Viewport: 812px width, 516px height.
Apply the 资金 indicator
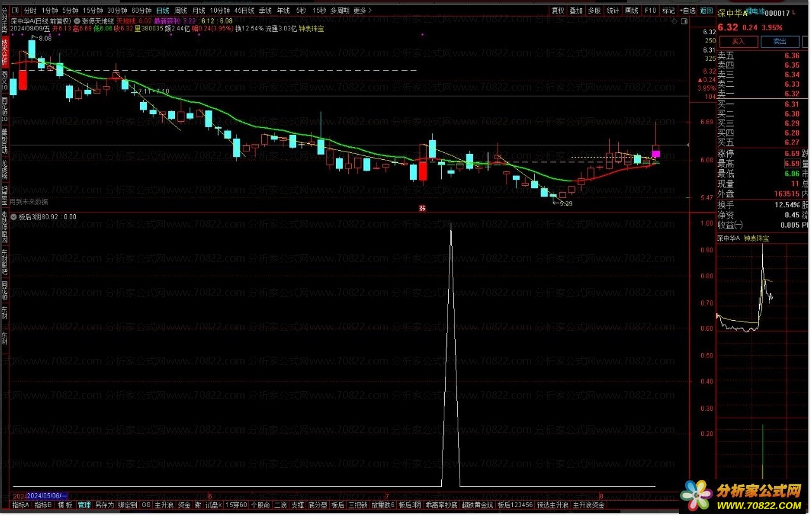(x=184, y=505)
